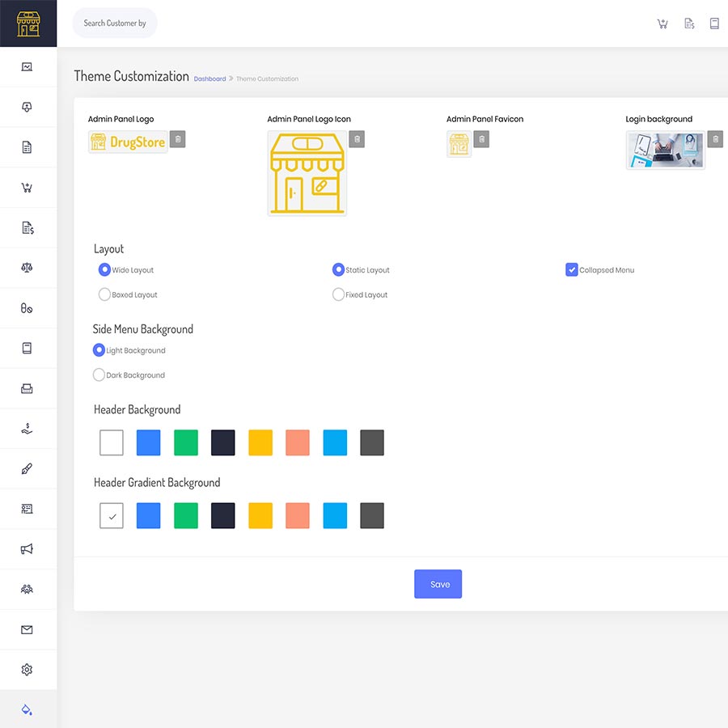Click the Admin Panel Logo Icon thumbnail
Image resolution: width=728 pixels, height=728 pixels.
click(307, 173)
